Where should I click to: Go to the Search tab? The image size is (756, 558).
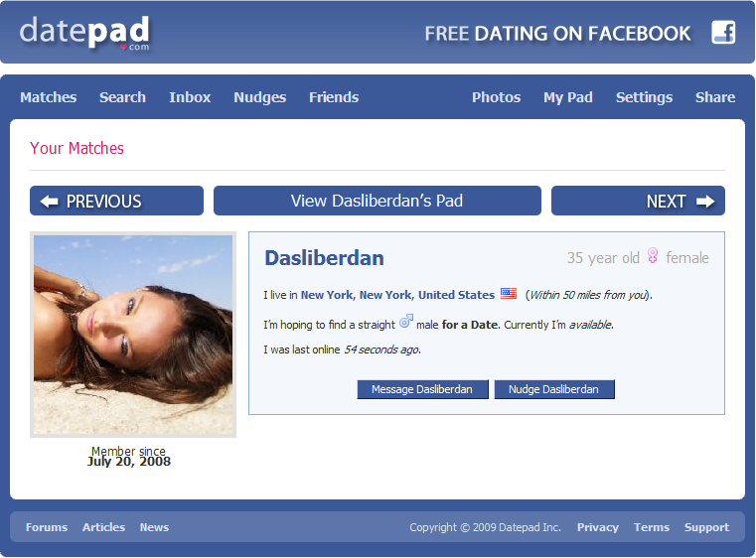pyautogui.click(x=122, y=97)
